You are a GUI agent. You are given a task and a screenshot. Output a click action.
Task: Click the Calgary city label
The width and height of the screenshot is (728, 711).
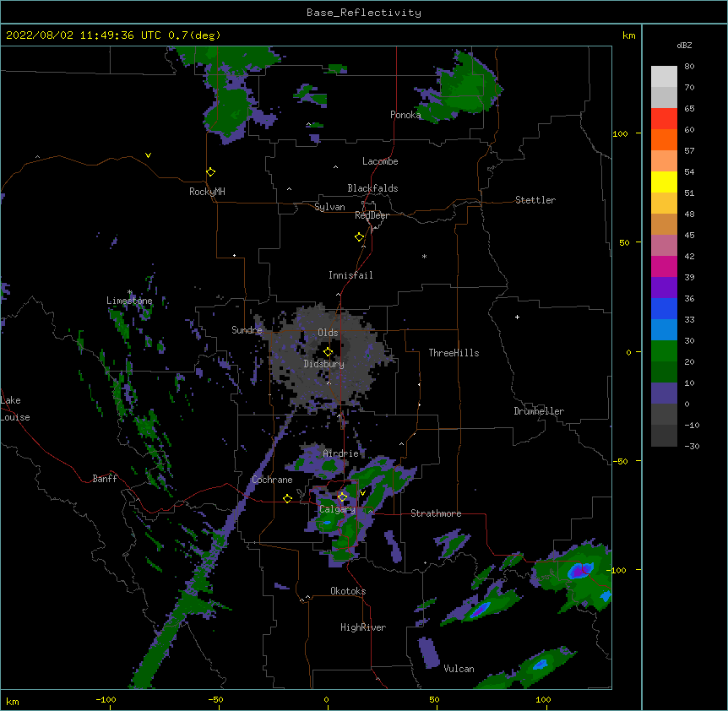click(337, 509)
